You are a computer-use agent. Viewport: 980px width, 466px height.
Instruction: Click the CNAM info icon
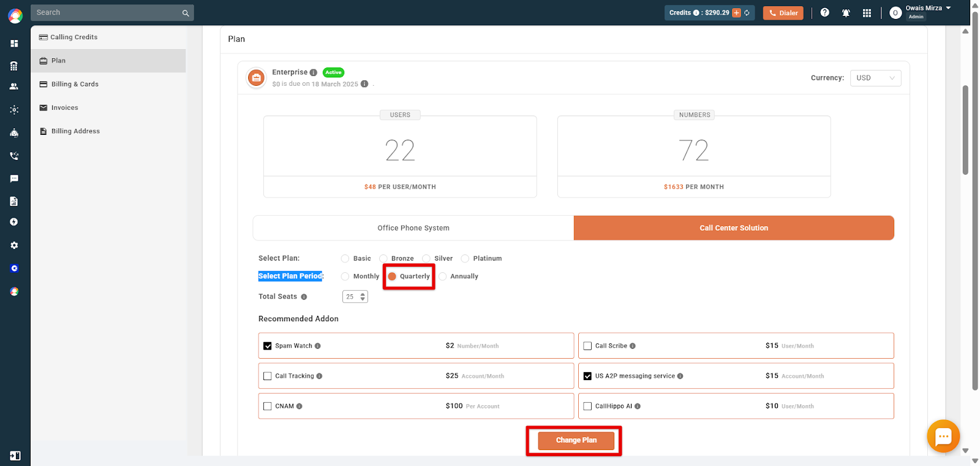300,406
